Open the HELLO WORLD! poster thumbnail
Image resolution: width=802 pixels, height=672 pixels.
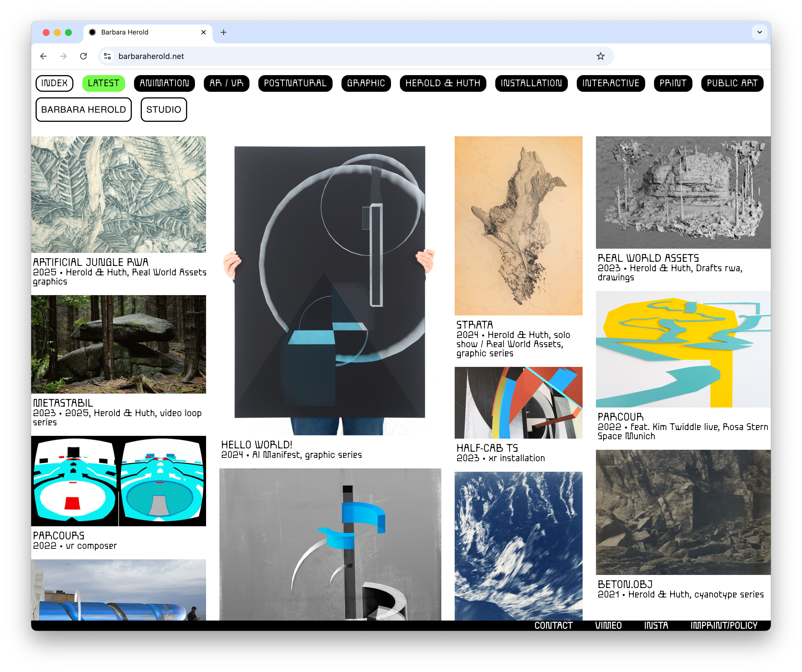coord(330,286)
